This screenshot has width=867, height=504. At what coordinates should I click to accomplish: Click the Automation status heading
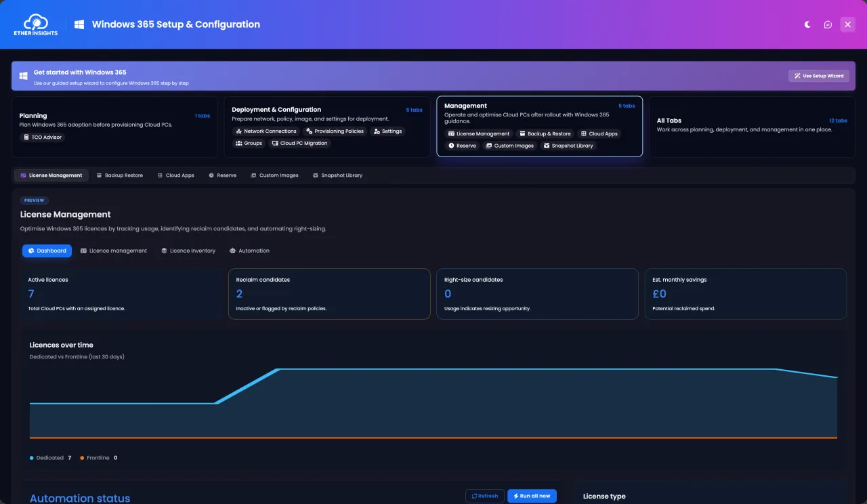click(x=80, y=498)
